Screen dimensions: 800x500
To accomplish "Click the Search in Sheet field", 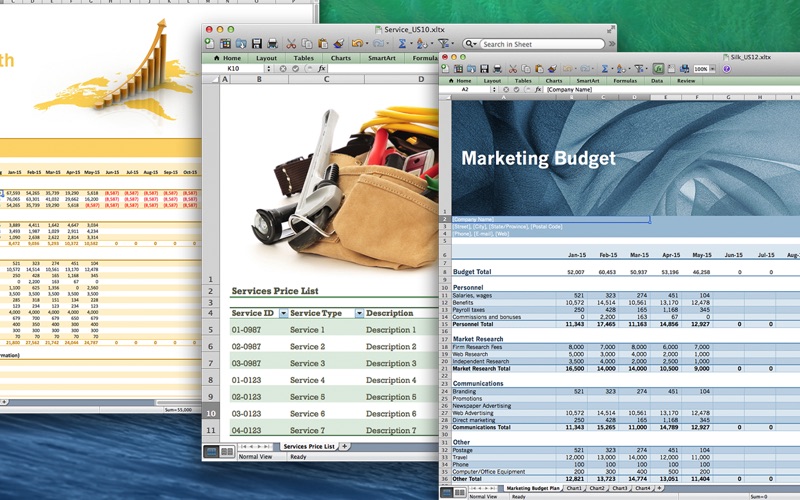I will tap(542, 44).
